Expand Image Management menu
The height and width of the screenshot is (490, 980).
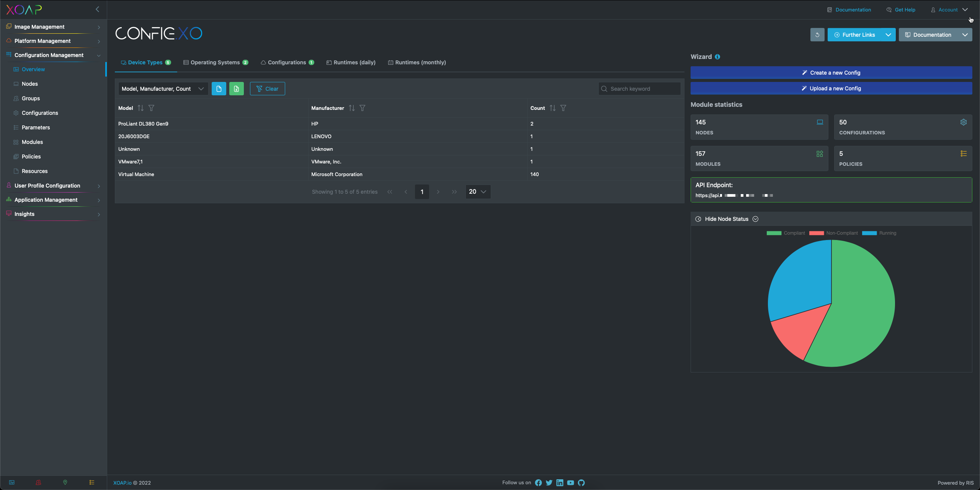(53, 27)
